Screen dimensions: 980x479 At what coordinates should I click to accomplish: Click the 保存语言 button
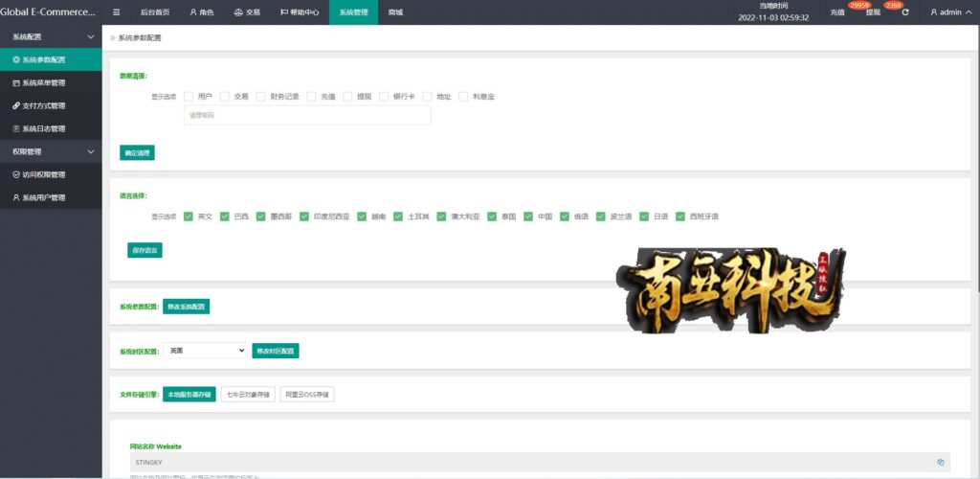click(x=145, y=250)
